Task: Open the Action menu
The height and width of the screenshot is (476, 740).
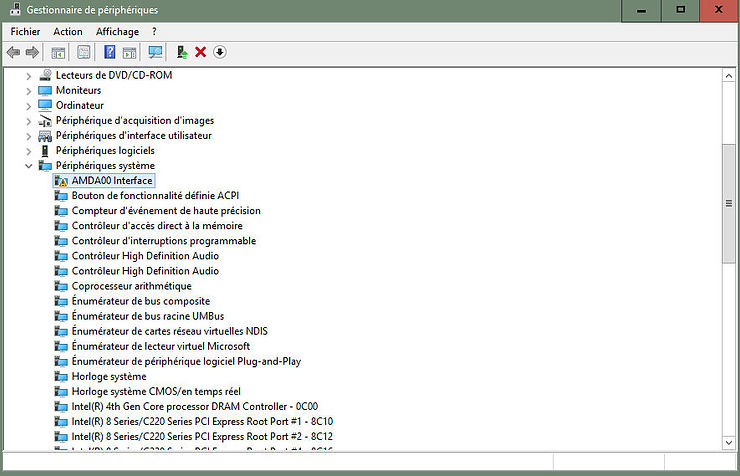Action: tap(67, 32)
